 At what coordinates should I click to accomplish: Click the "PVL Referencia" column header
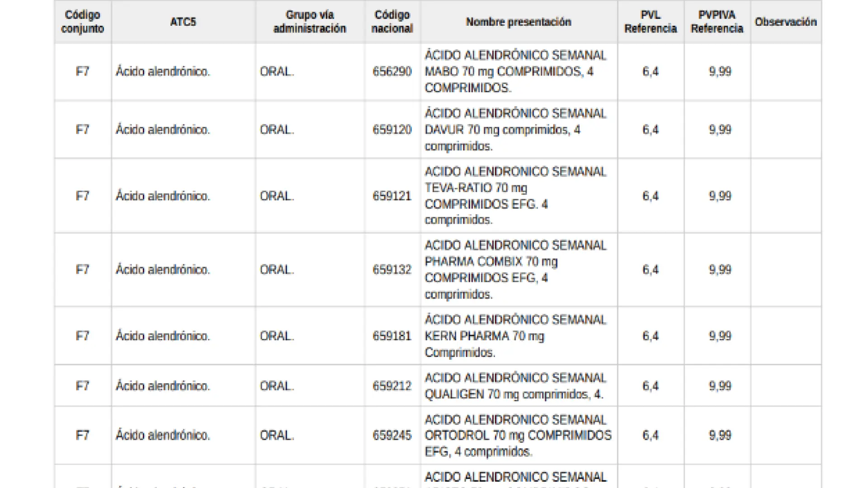(651, 22)
